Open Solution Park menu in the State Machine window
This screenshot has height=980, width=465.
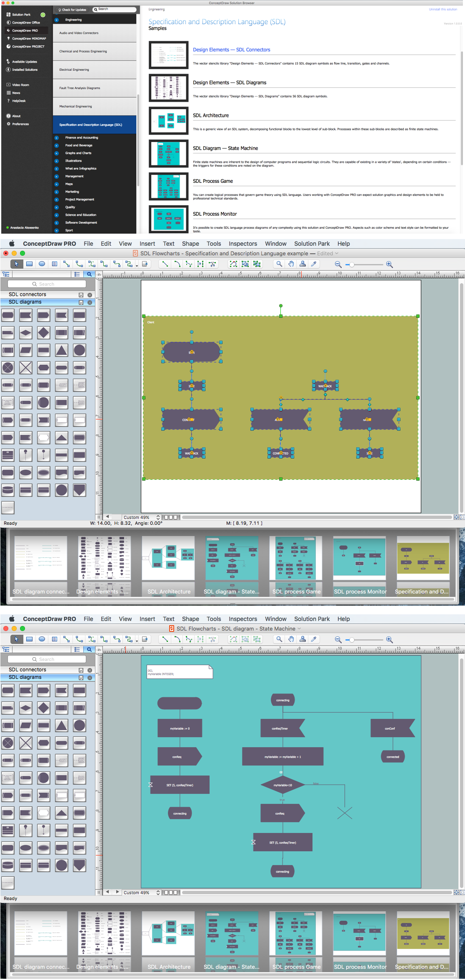tap(312, 619)
